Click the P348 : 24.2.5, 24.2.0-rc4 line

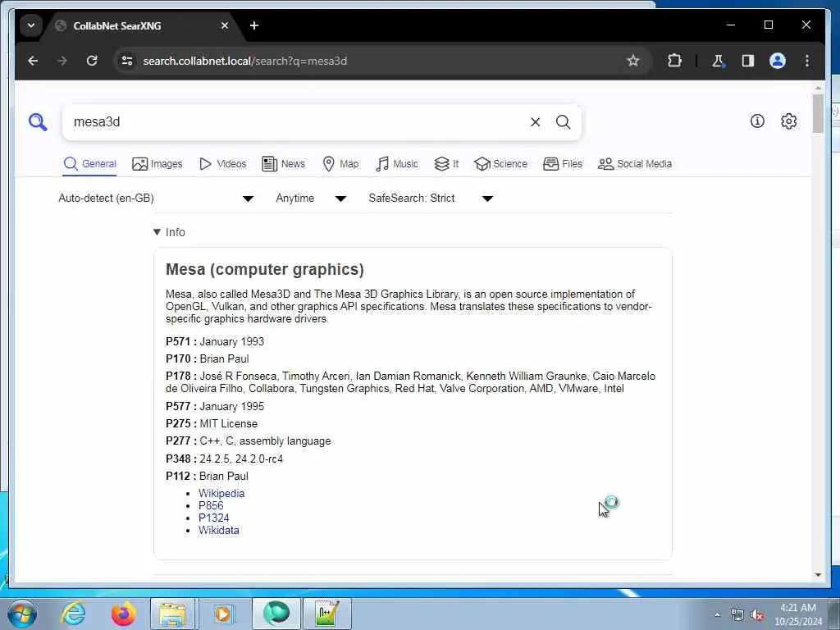coord(225,459)
